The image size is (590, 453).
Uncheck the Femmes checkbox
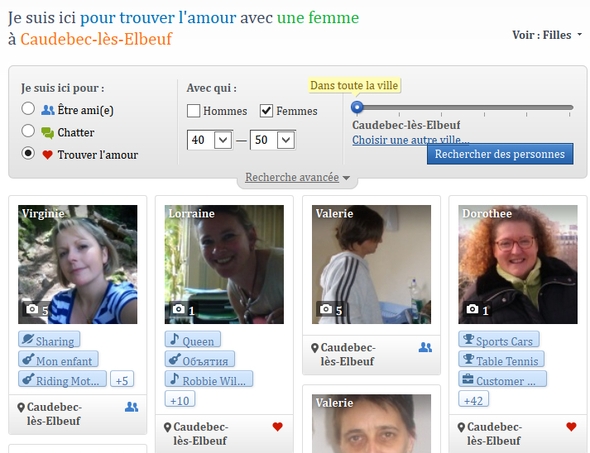(266, 111)
